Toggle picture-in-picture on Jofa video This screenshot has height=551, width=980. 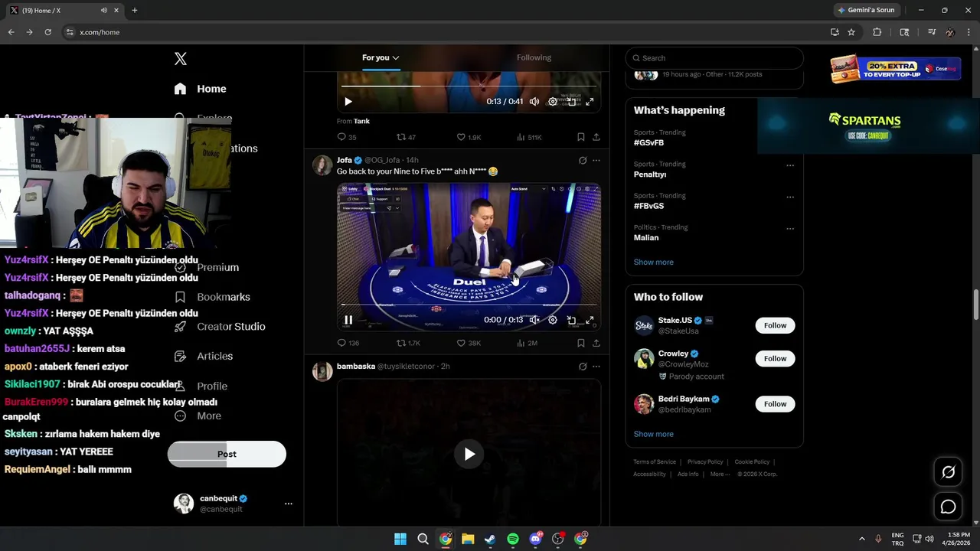coord(571,320)
